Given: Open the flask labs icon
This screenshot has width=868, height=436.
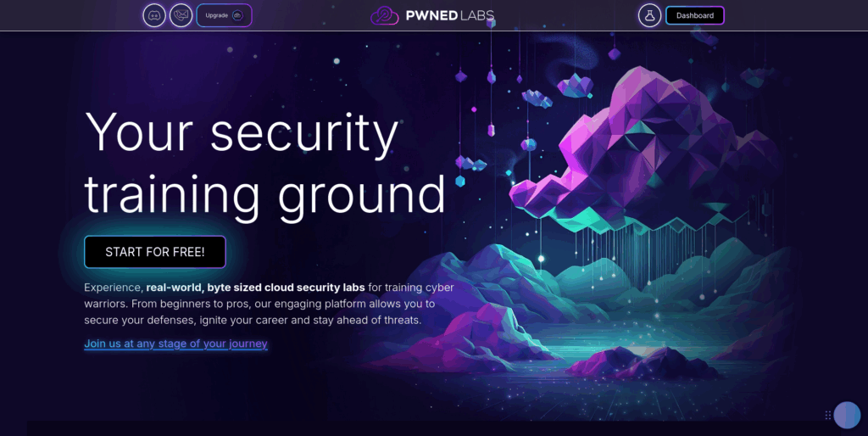Looking at the screenshot, I should click(x=650, y=15).
